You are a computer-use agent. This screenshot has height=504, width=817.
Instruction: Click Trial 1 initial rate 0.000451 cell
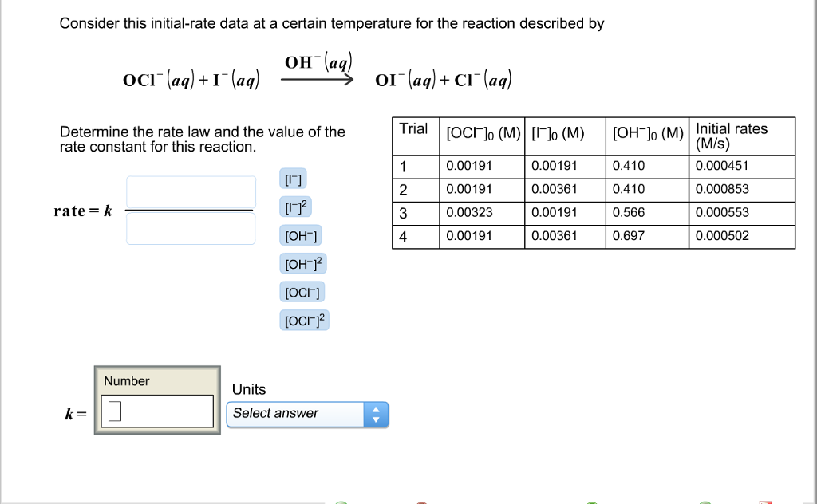tap(722, 167)
